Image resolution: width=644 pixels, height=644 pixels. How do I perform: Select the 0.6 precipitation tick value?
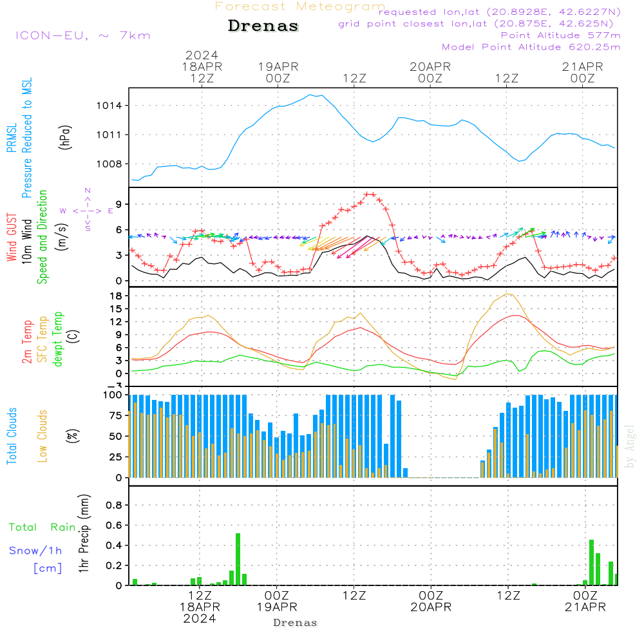click(114, 526)
